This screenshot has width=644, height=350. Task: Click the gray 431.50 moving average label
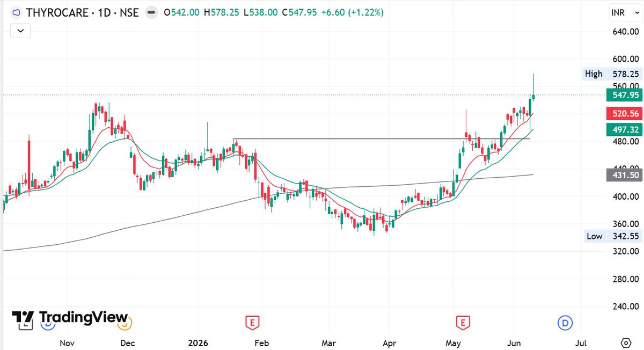624,175
